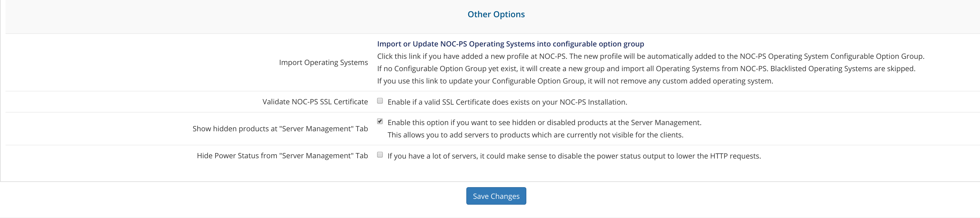Click the 'If you have a lot of servers' description
The width and height of the screenshot is (980, 218).
574,156
